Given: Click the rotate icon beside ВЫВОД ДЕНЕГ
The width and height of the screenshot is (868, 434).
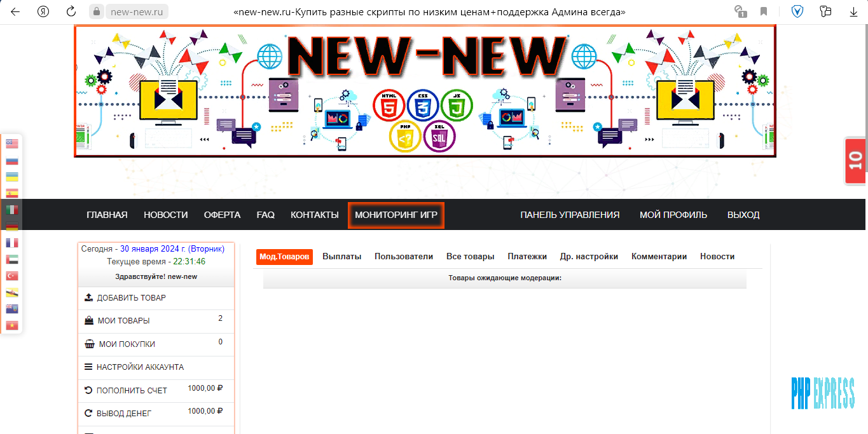Looking at the screenshot, I should (88, 413).
